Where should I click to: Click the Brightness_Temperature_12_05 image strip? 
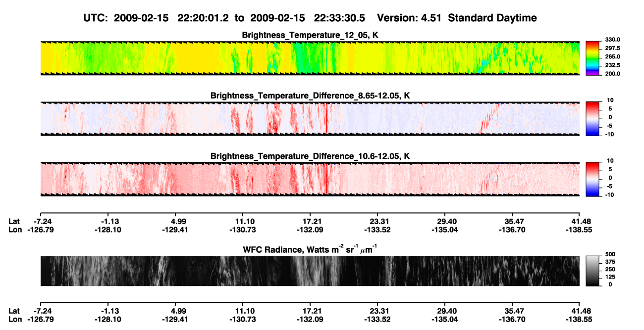point(310,58)
